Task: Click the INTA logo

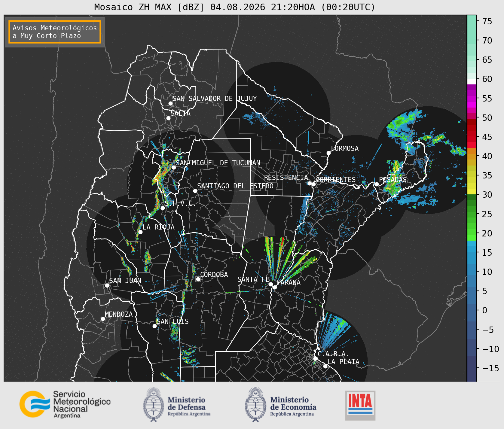Action: tap(360, 405)
